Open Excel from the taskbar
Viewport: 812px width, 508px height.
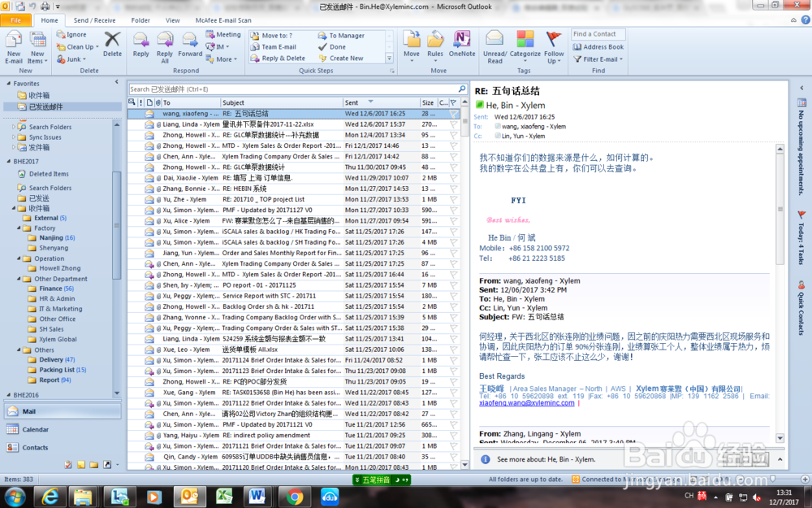[x=224, y=497]
